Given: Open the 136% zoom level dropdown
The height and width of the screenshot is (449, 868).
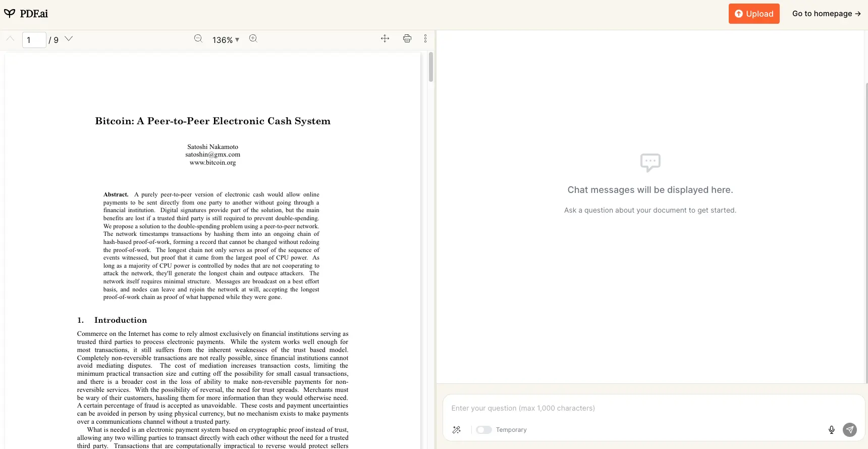Looking at the screenshot, I should (226, 40).
